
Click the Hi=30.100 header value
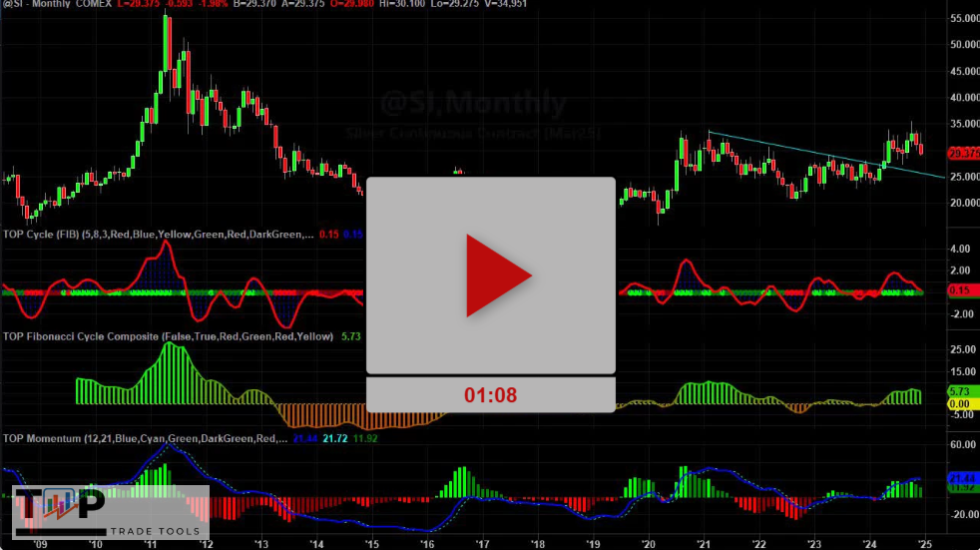point(402,4)
